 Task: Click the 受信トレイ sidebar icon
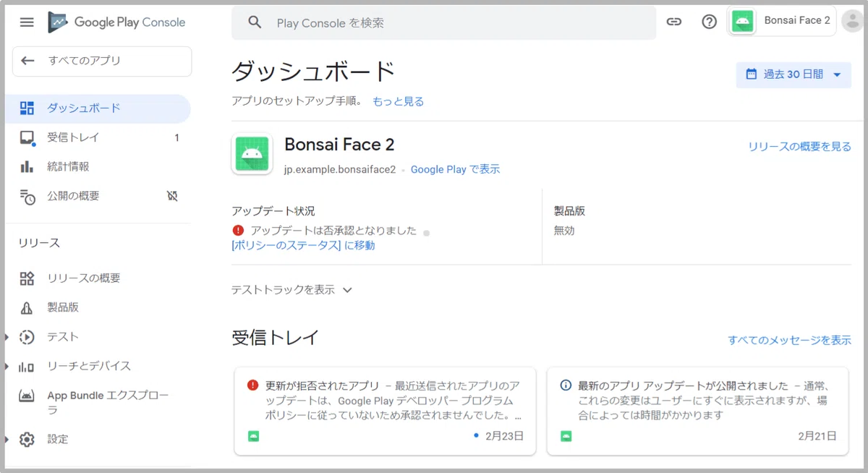pos(27,137)
